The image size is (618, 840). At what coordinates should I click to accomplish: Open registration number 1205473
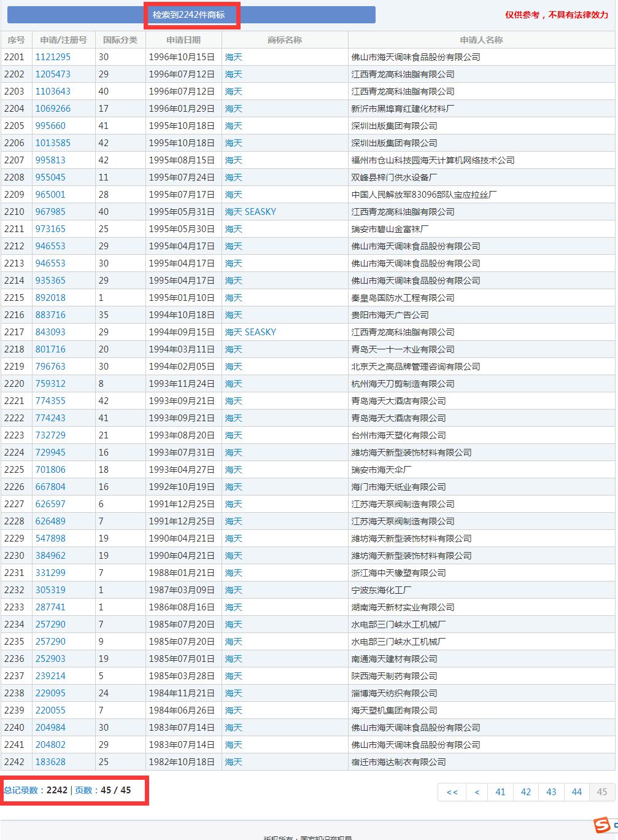tap(53, 74)
